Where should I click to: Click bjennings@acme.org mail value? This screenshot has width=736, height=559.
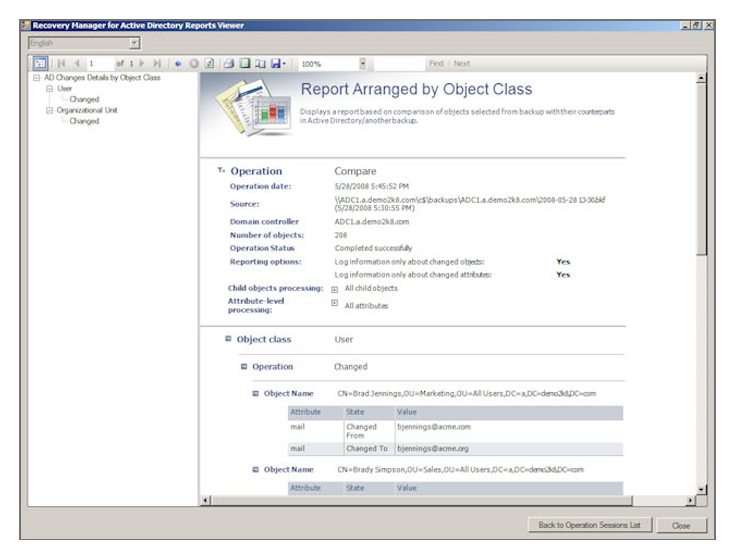coord(433,449)
